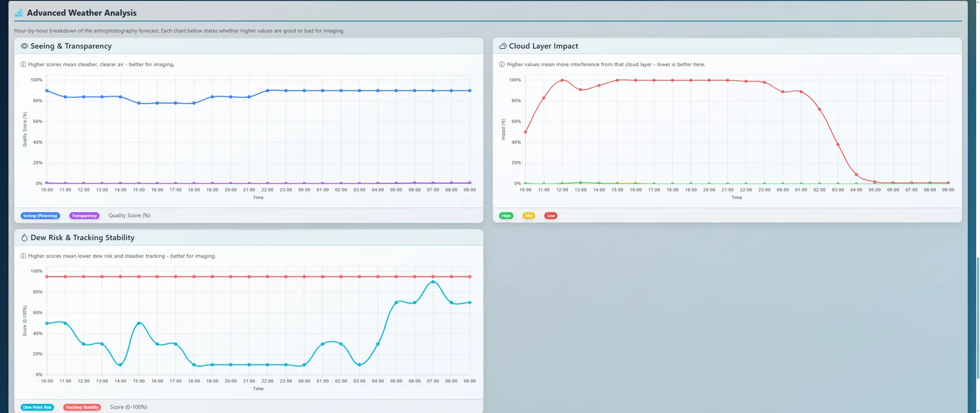Click the Seeing data point at 10:00
This screenshot has height=413, width=980.
47,91
